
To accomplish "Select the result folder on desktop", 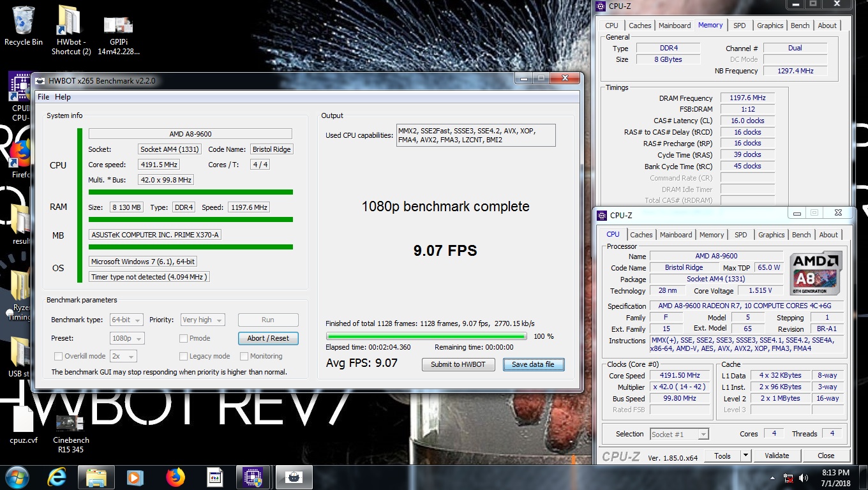I will click(21, 225).
